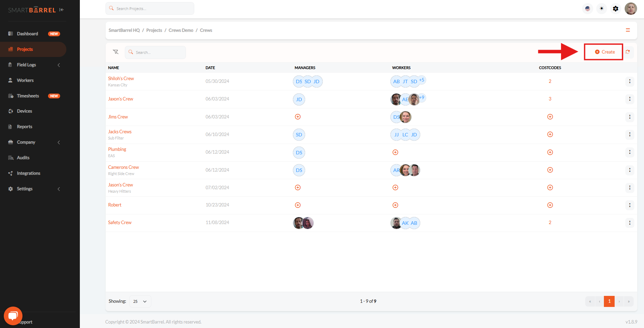Viewport: 644px width, 328px height.
Task: Open Shiloh's Crew
Action: (x=121, y=79)
